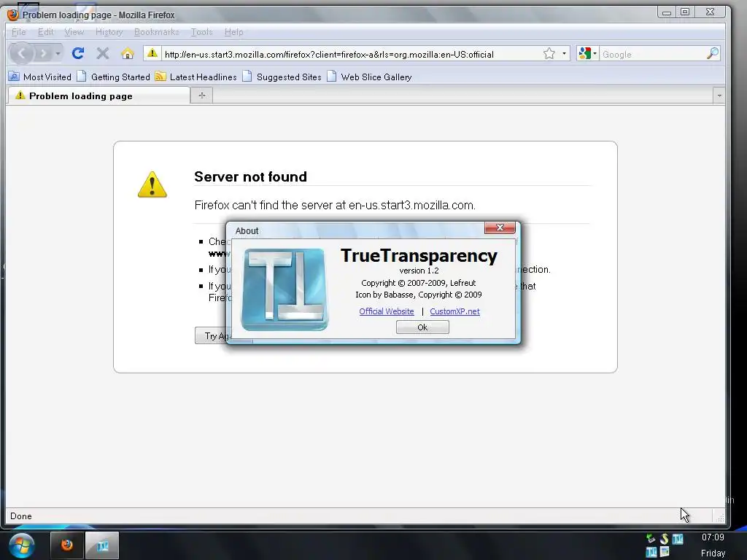Open the Help menu
The height and width of the screenshot is (560, 747).
pos(234,32)
